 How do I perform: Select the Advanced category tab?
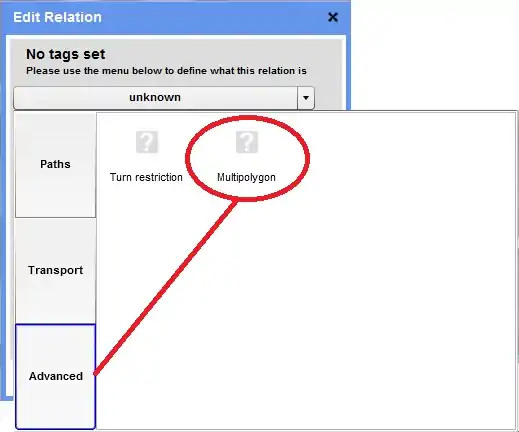(55, 376)
